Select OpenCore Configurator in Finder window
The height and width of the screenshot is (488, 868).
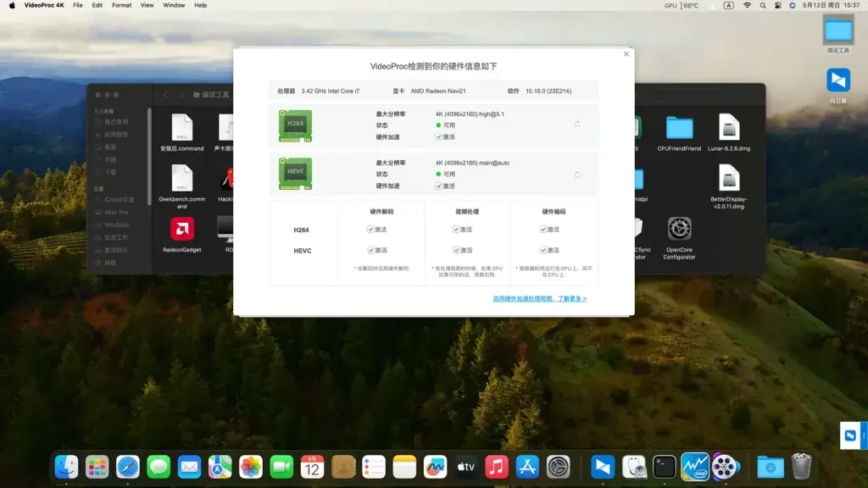(x=679, y=238)
